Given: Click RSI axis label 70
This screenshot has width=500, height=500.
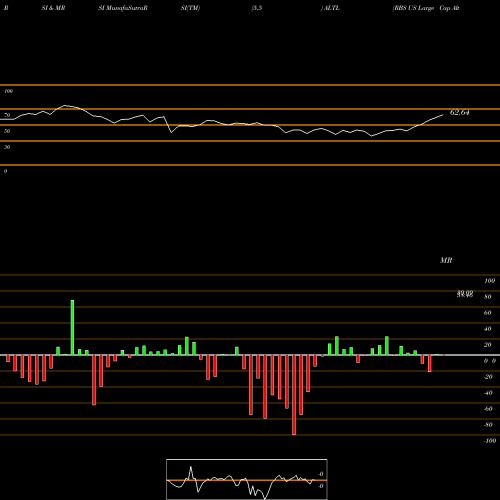Looking at the screenshot, I should pyautogui.click(x=7, y=115).
